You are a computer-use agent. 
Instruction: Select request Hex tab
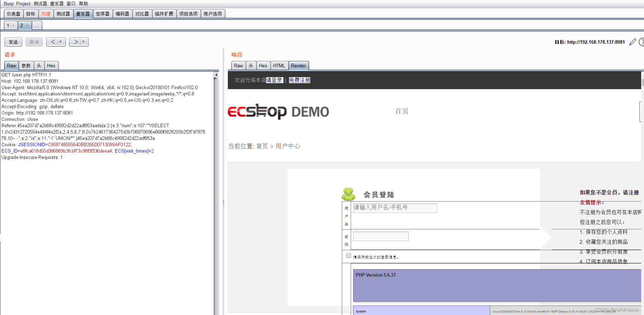pos(51,66)
